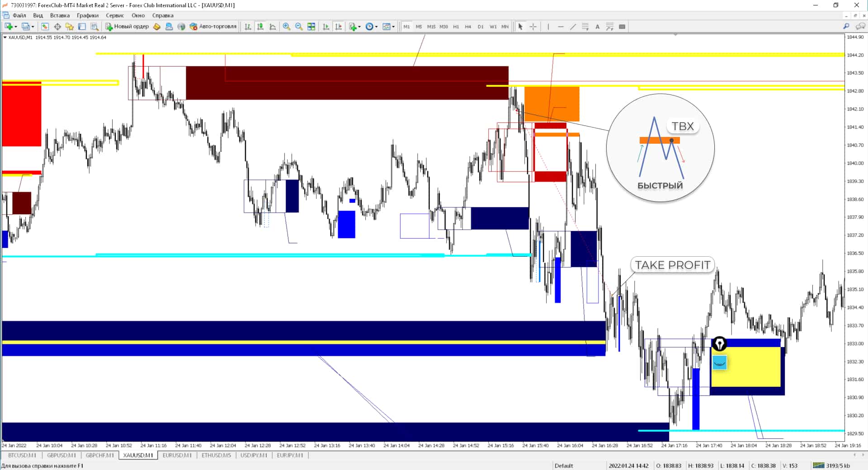Switch to the EURUSD,M1 chart tab
The width and height of the screenshot is (868, 470).
177,455
